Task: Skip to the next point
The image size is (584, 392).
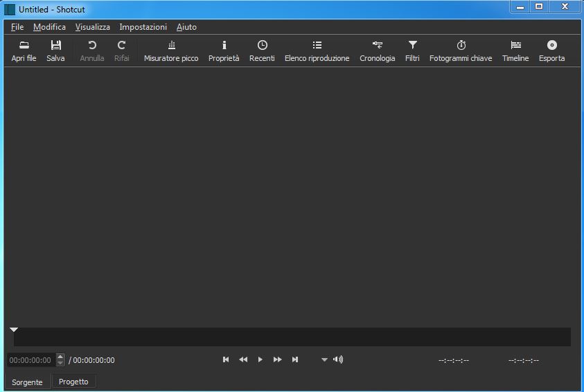Action: tap(295, 359)
